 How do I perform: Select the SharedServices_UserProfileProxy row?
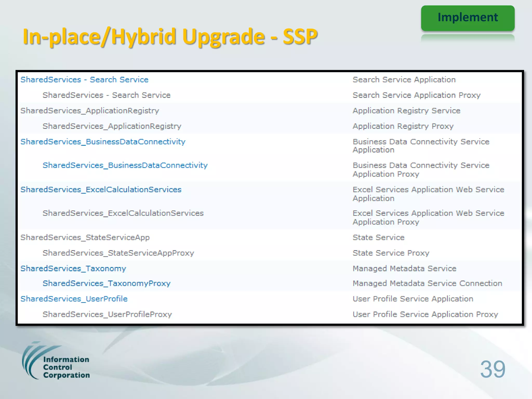pyautogui.click(x=107, y=315)
